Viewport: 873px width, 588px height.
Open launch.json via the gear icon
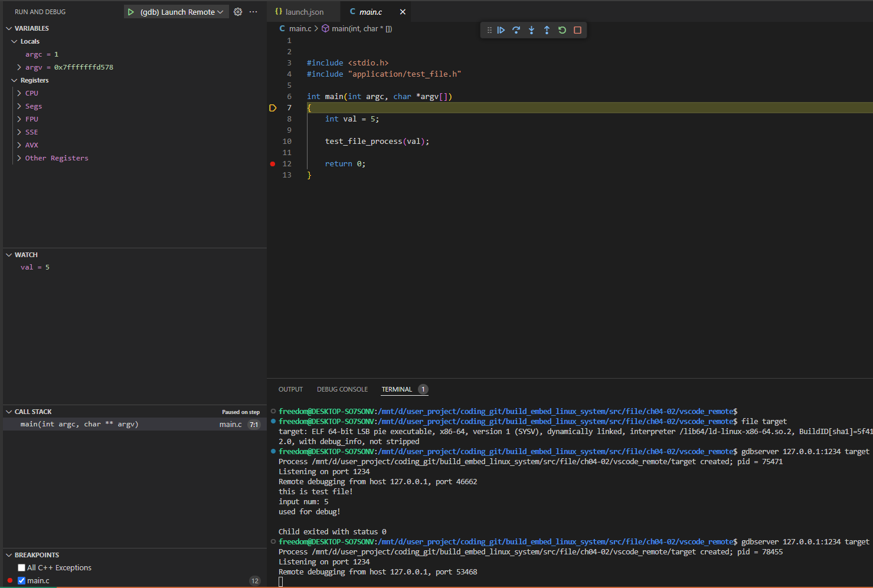(238, 12)
